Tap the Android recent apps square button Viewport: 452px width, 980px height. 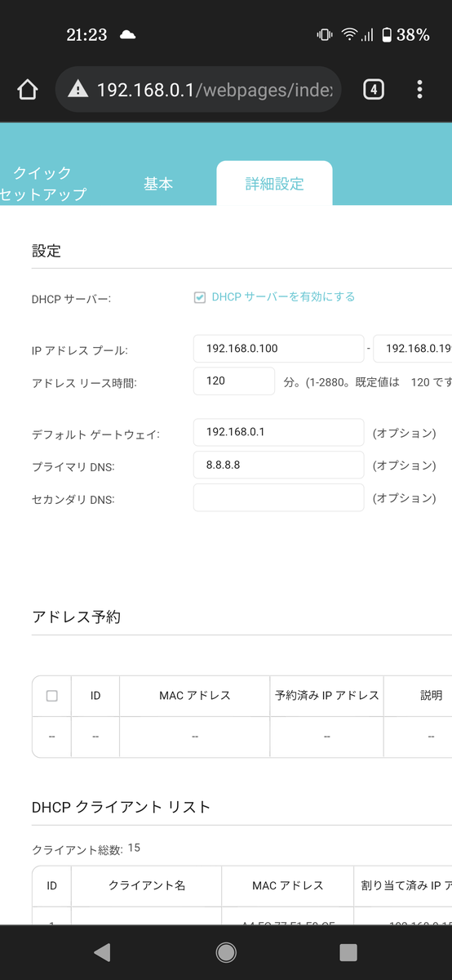point(348,951)
